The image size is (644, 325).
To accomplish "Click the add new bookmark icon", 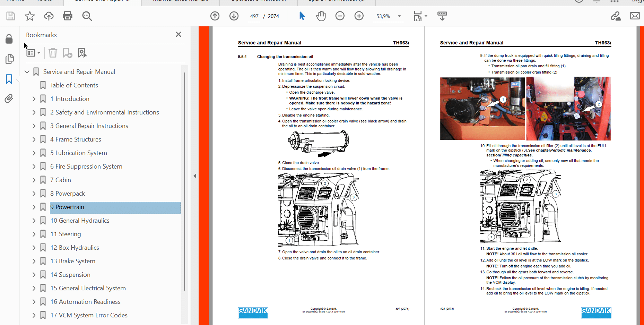I will (67, 53).
